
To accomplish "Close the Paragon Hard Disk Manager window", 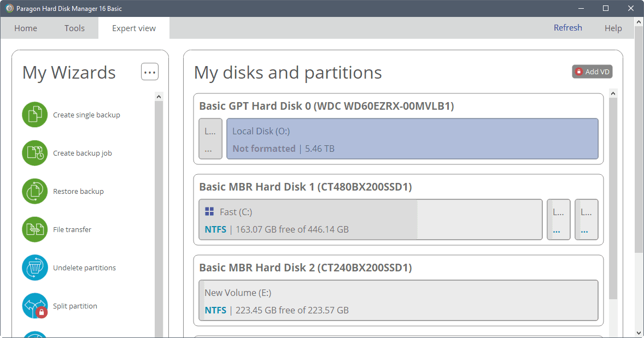I will point(631,8).
